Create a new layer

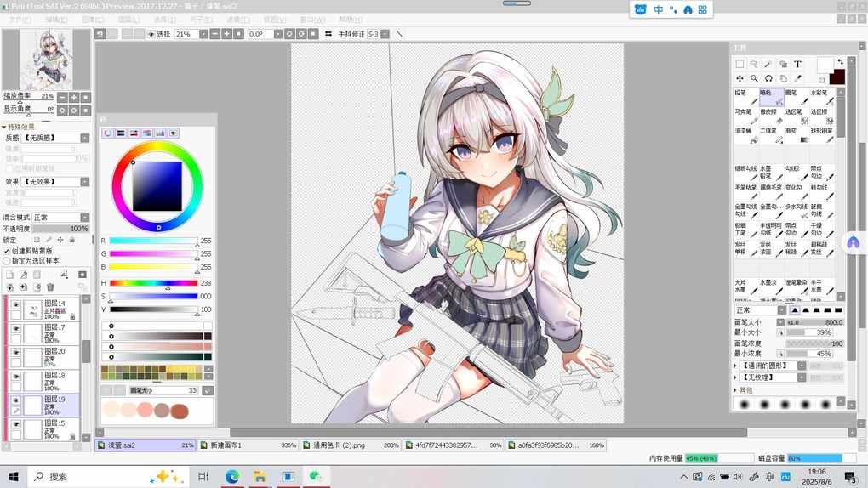[x=10, y=275]
